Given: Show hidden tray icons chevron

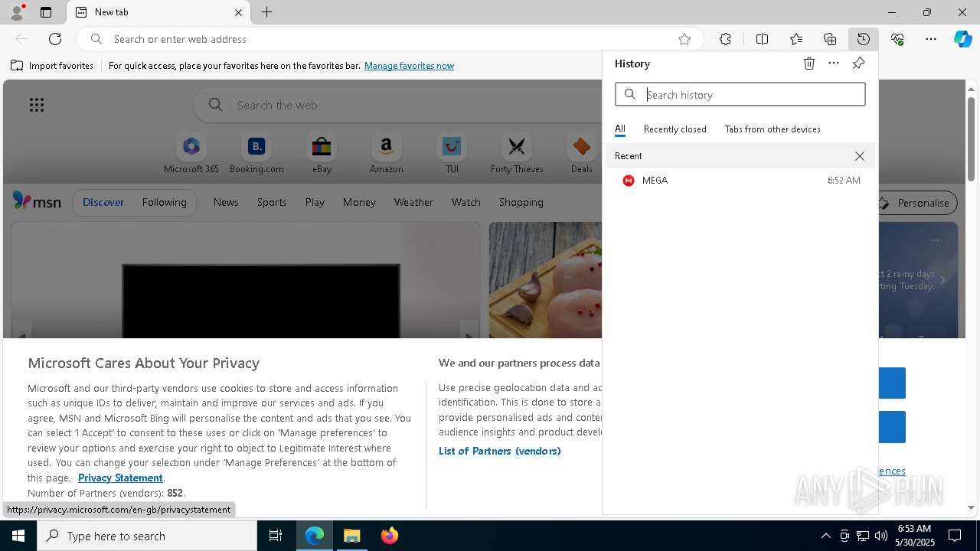Looking at the screenshot, I should click(825, 536).
